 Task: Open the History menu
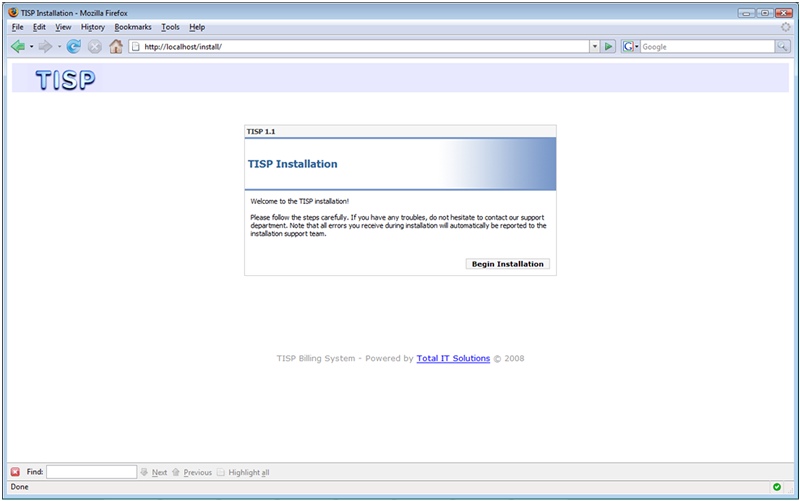(93, 27)
